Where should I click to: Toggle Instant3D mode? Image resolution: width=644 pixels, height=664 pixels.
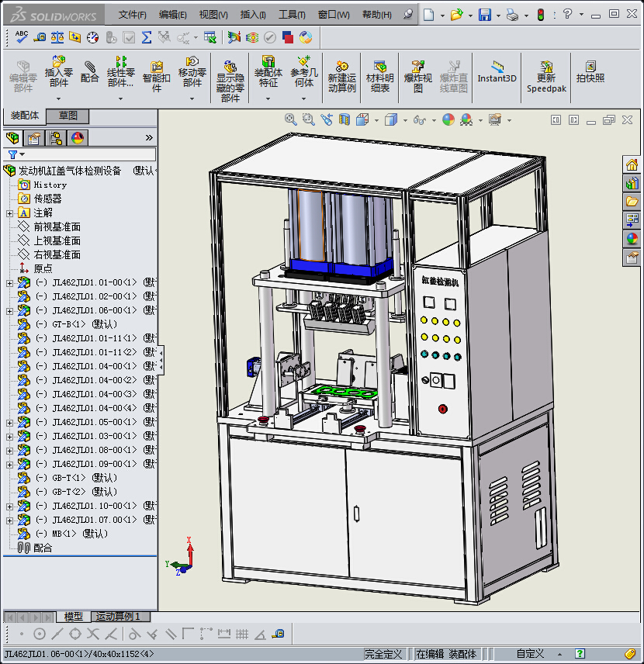tap(497, 71)
